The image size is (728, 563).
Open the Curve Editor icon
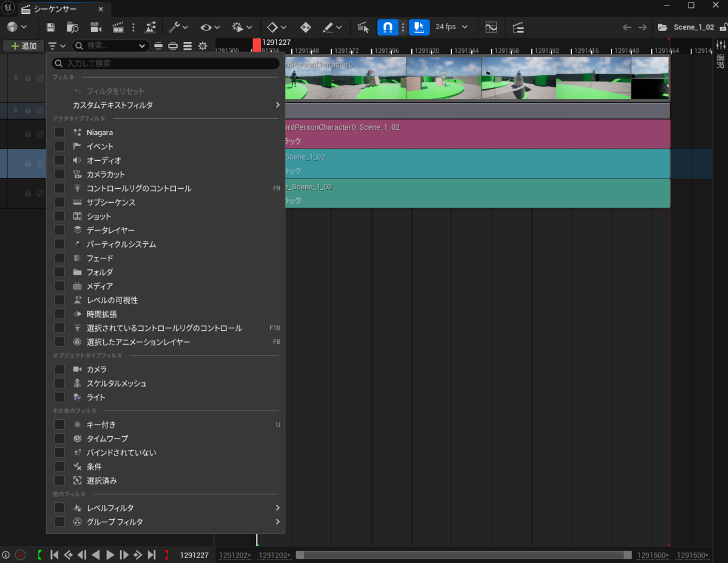(x=491, y=27)
